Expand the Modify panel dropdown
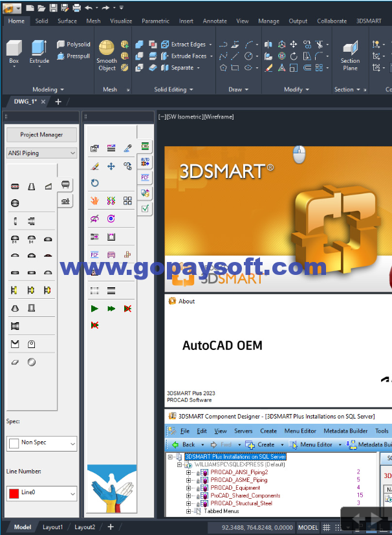Screen dimensions: 392x535 tap(296, 89)
